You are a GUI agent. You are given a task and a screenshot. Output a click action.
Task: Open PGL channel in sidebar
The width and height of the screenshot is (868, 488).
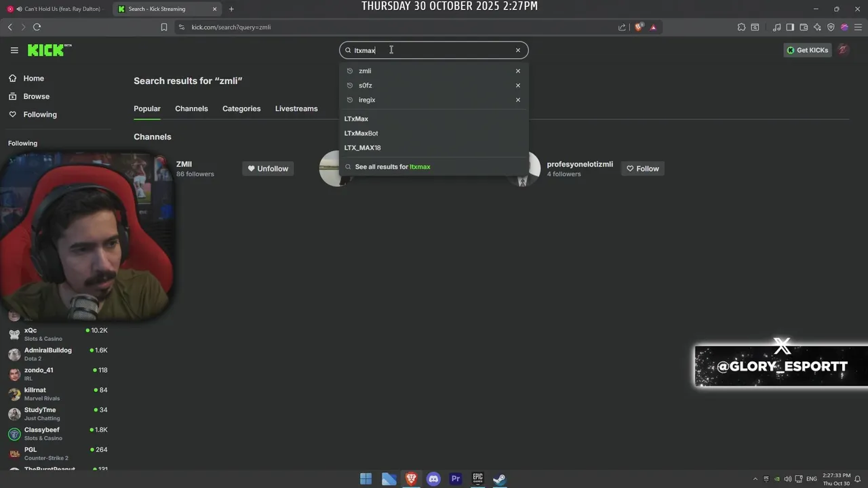pyautogui.click(x=58, y=453)
